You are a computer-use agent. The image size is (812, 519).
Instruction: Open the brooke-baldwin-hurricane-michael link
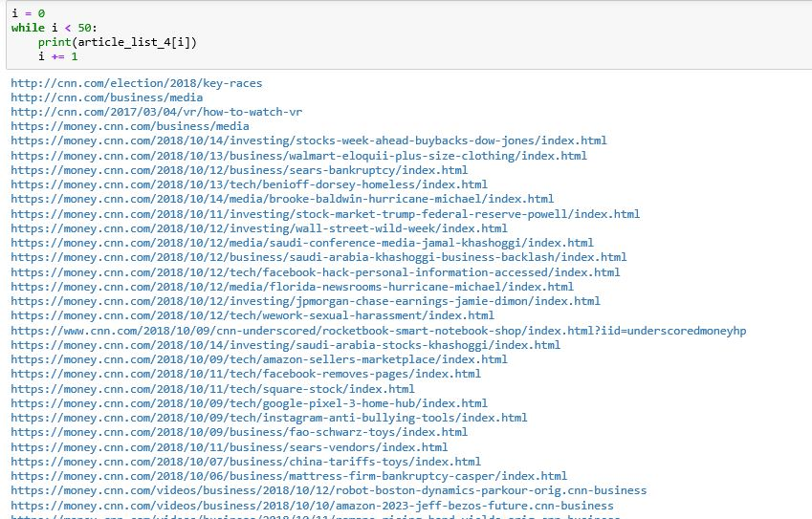pos(282,199)
